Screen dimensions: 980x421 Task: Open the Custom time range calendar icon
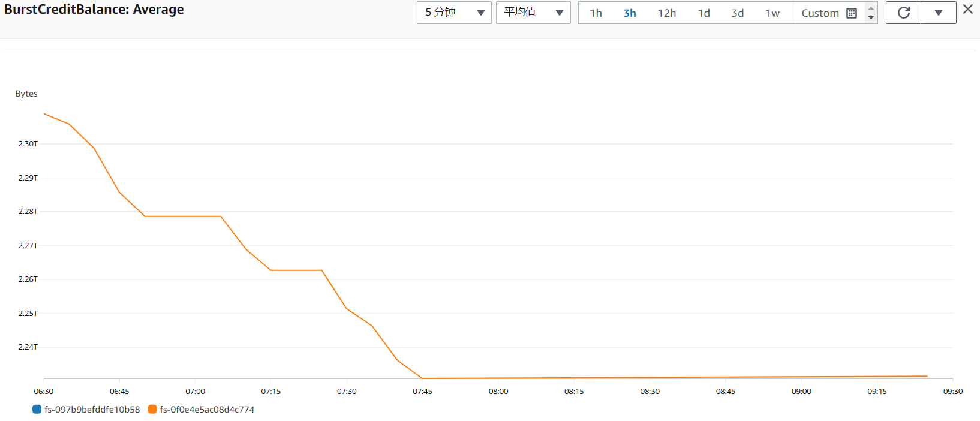[852, 13]
